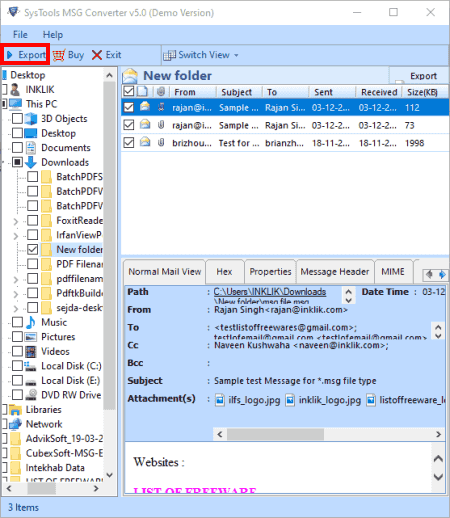Click the red Exit icon
This screenshot has width=450, height=518.
point(97,55)
